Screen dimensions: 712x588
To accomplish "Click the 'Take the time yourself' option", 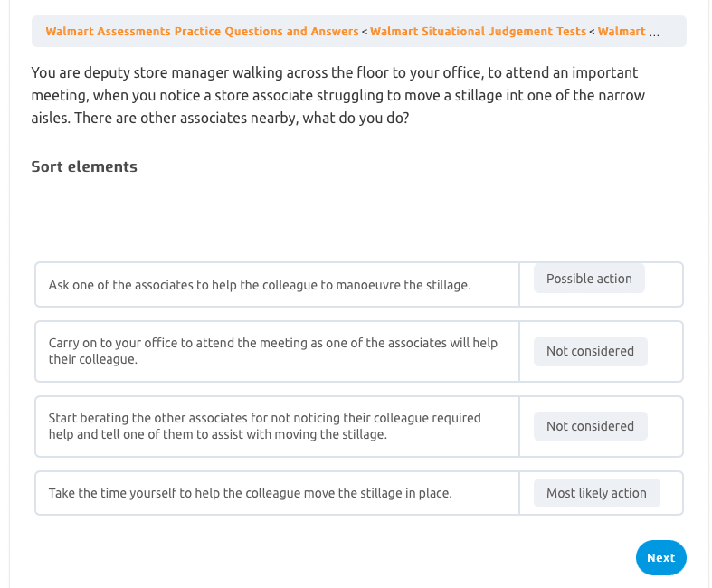I will [250, 493].
